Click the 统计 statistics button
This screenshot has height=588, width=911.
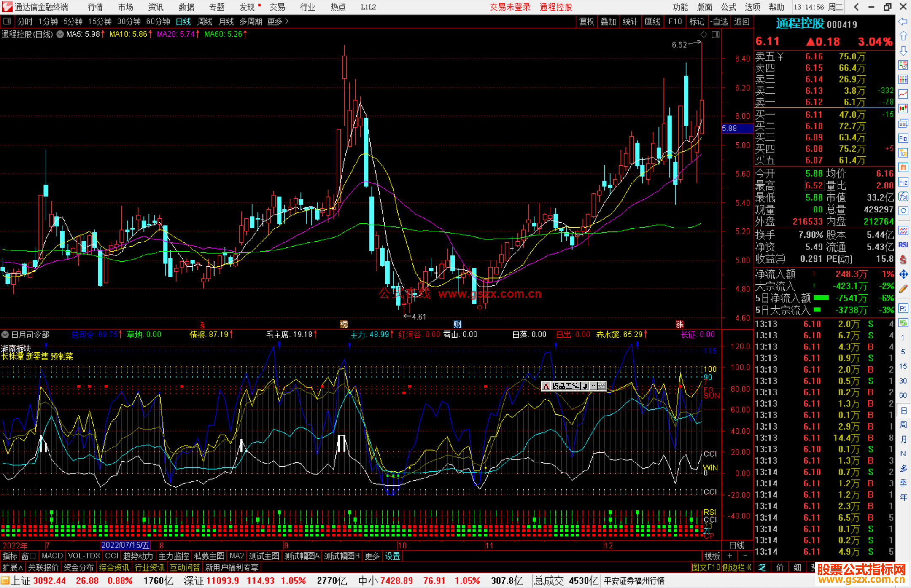click(630, 21)
